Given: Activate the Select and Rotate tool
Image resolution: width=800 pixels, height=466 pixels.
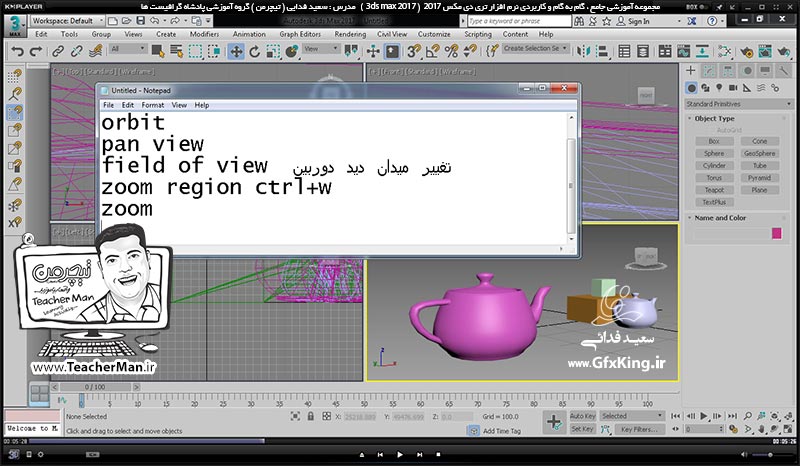Looking at the screenshot, I should (255, 52).
